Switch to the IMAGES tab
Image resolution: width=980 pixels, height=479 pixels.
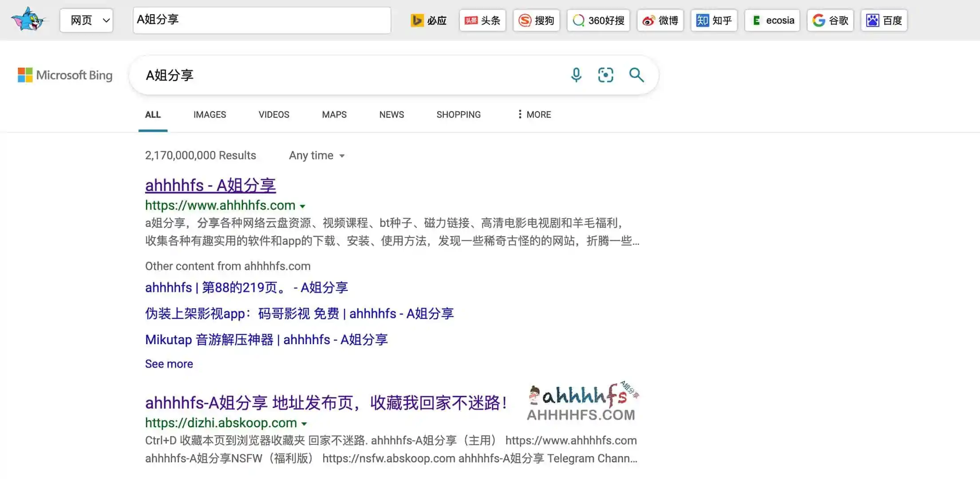pos(209,114)
